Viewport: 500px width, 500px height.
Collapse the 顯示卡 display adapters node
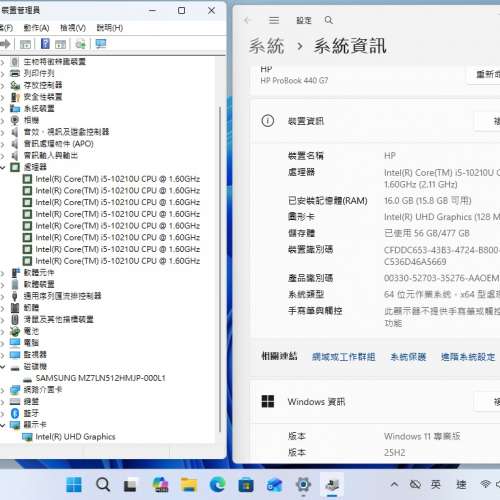(3, 425)
